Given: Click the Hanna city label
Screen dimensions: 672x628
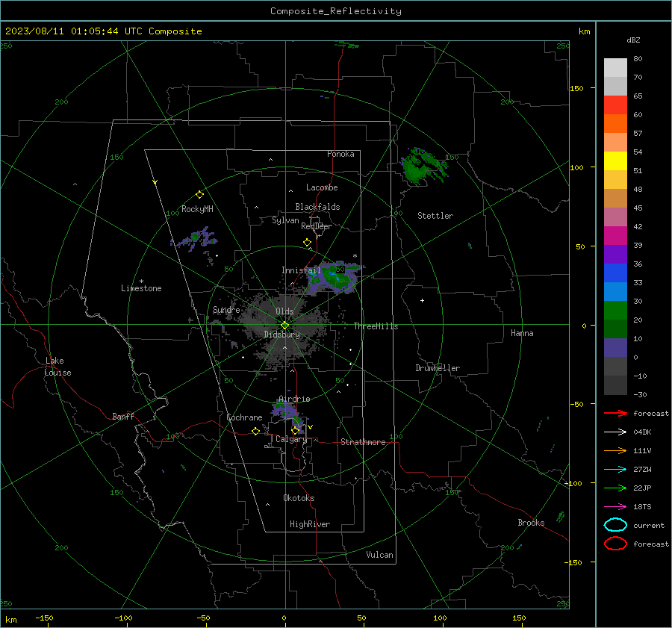Looking at the screenshot, I should [x=522, y=333].
